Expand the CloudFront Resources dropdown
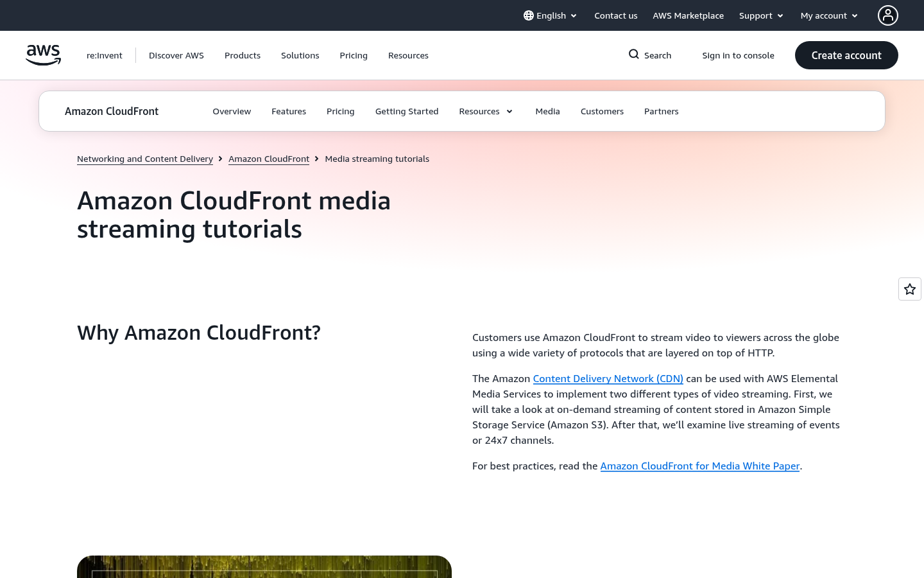 click(x=486, y=111)
